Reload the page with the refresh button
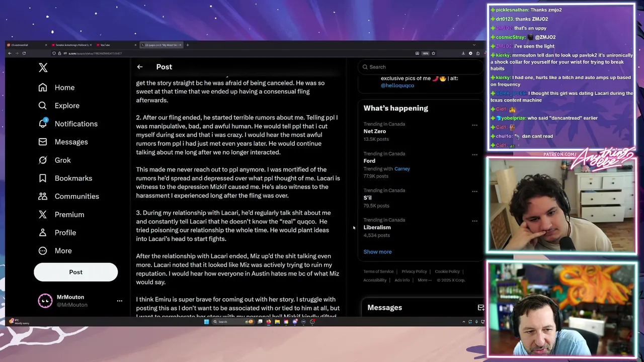This screenshot has width=644, height=362. [x=24, y=53]
